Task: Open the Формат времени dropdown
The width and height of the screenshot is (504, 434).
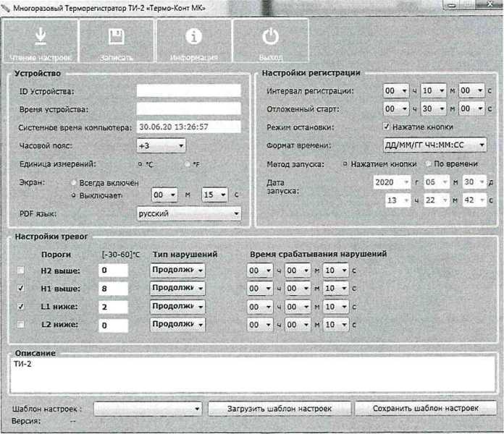Action: (435, 145)
